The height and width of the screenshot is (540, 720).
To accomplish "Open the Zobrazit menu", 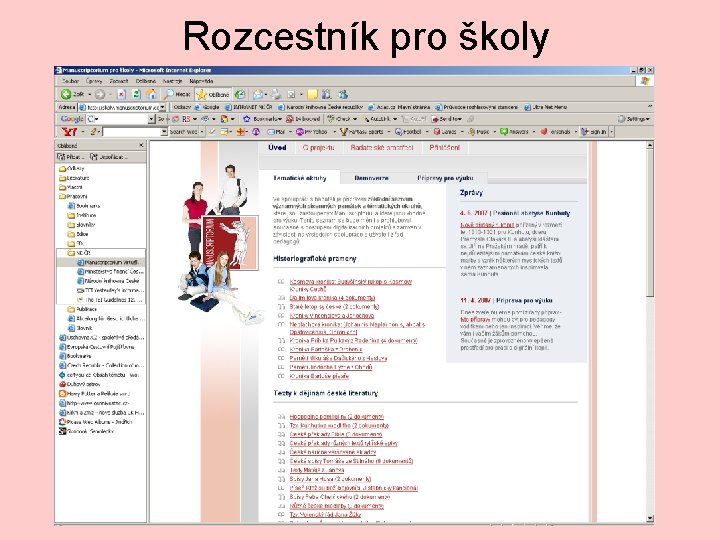I will [118, 81].
